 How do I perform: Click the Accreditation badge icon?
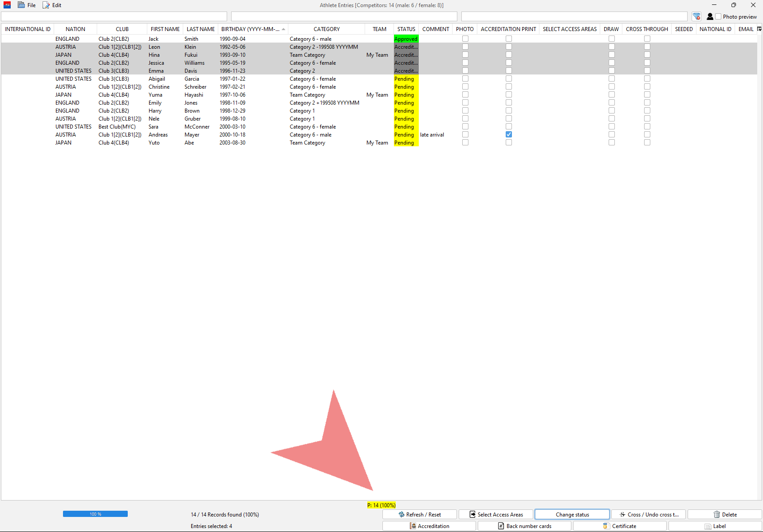[413, 526]
